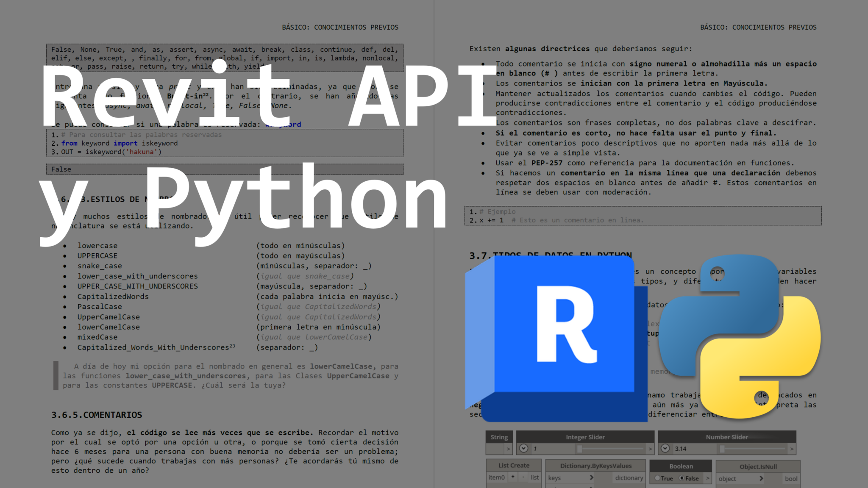
Task: Expand the Integer Slider settings chevron
Action: (523, 447)
